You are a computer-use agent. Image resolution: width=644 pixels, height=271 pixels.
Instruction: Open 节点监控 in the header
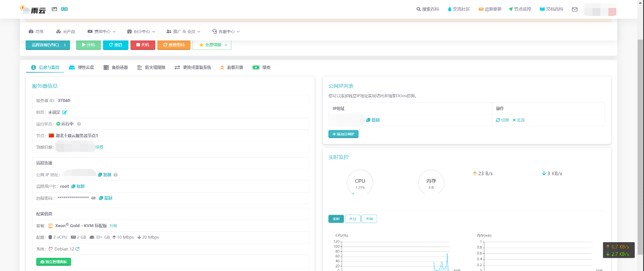pos(520,9)
